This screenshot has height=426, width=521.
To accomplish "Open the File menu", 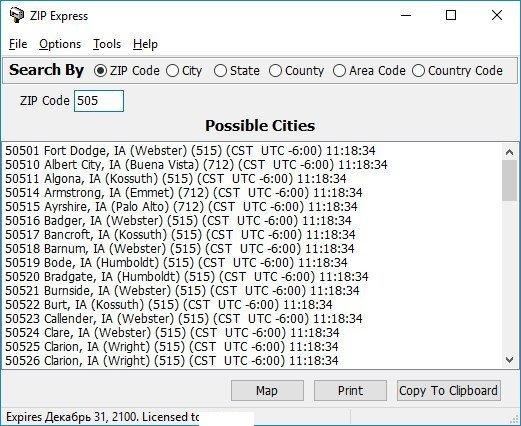I will click(x=18, y=44).
